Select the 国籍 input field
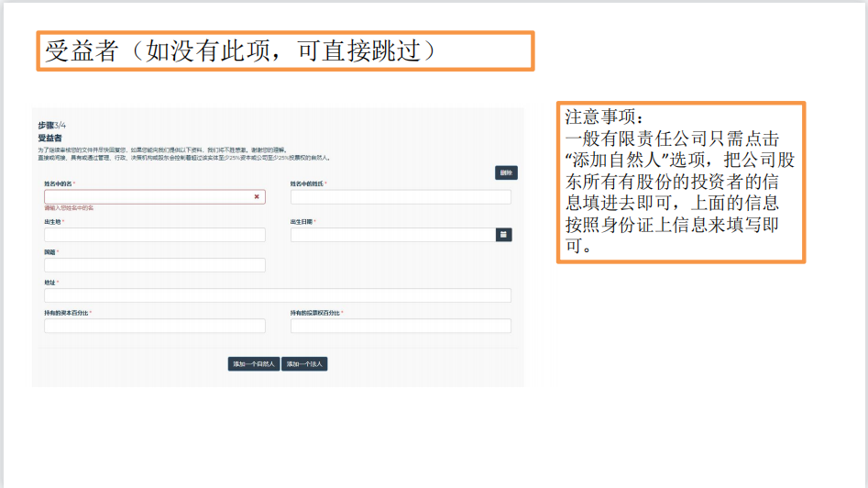The width and height of the screenshot is (868, 488). [155, 265]
